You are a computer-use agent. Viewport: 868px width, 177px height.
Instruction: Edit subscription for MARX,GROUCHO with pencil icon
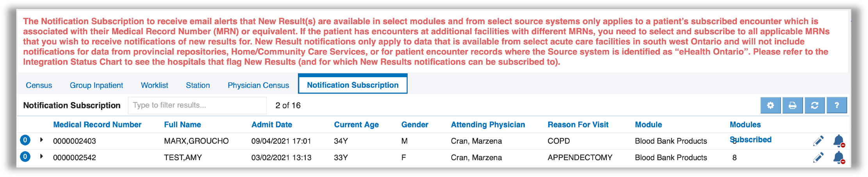pyautogui.click(x=818, y=141)
